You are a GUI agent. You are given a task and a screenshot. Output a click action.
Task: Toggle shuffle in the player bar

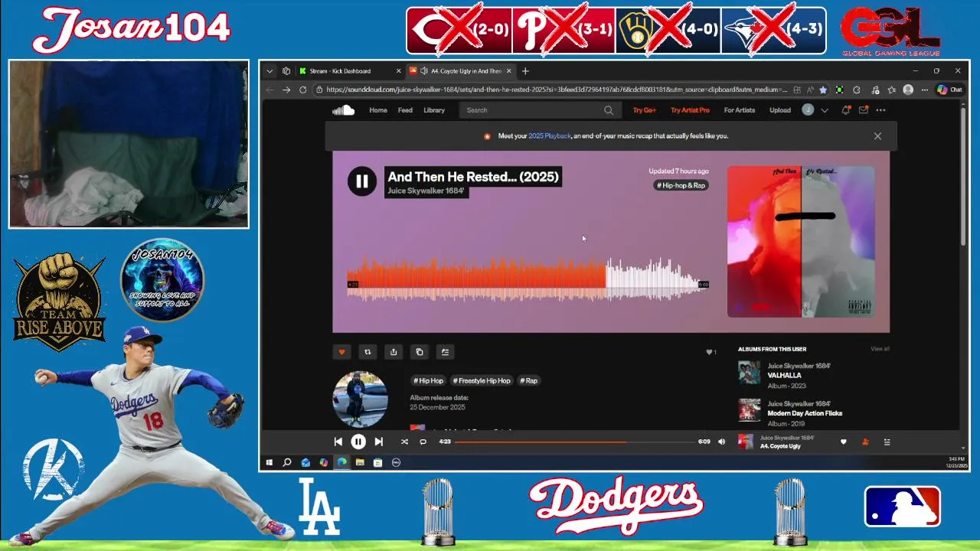(404, 442)
